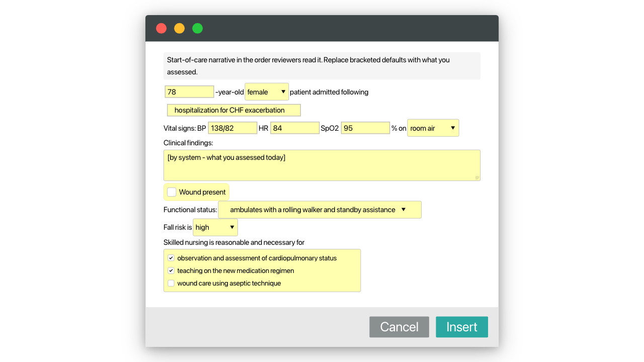Edit the SpO2 field showing 95

pyautogui.click(x=366, y=128)
